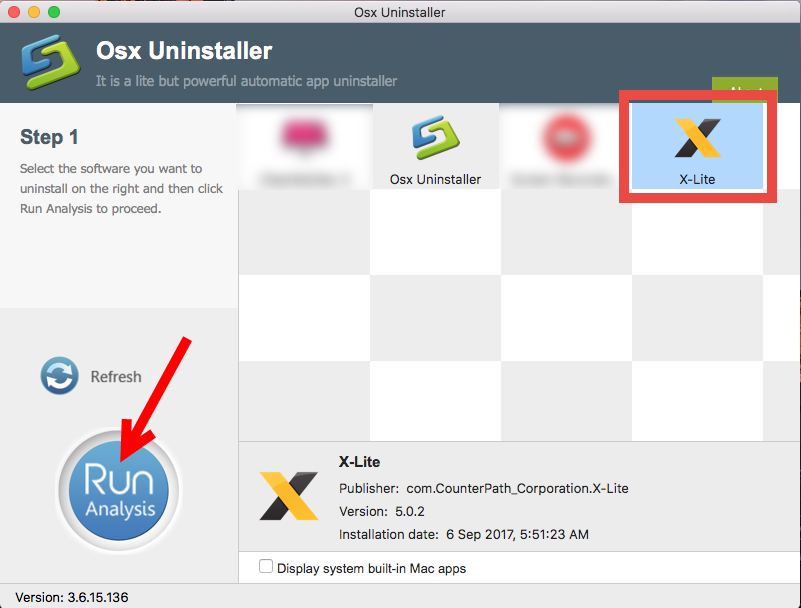Click X-Lite icon in details panel
This screenshot has width=801, height=608.
pyautogui.click(x=289, y=496)
